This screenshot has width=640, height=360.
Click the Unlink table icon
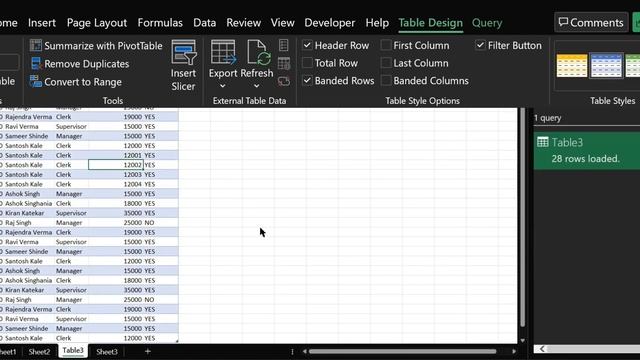point(284,81)
